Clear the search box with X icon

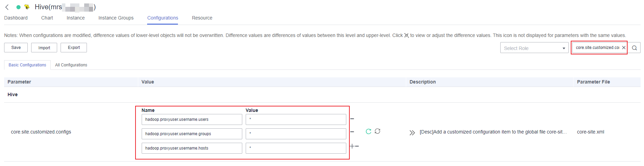[623, 48]
